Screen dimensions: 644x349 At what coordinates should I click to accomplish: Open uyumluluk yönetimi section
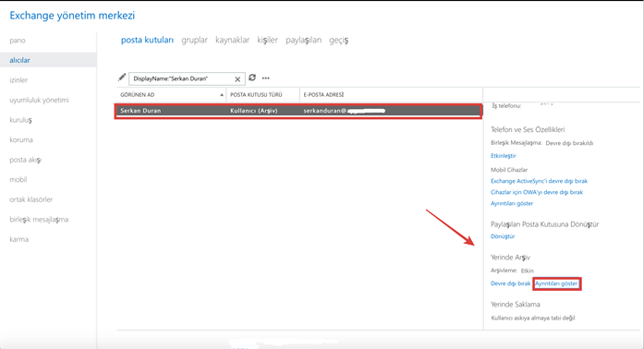click(x=39, y=100)
